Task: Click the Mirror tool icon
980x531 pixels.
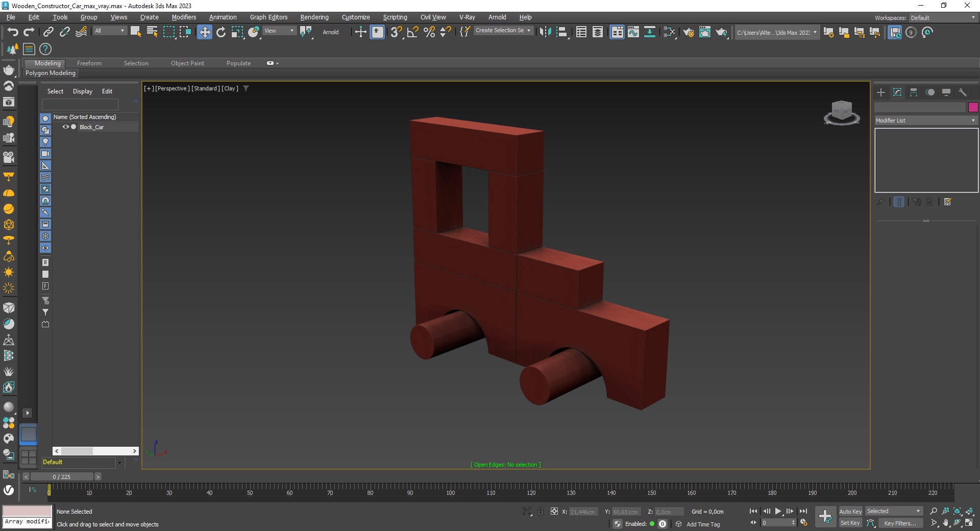Action: (x=545, y=32)
